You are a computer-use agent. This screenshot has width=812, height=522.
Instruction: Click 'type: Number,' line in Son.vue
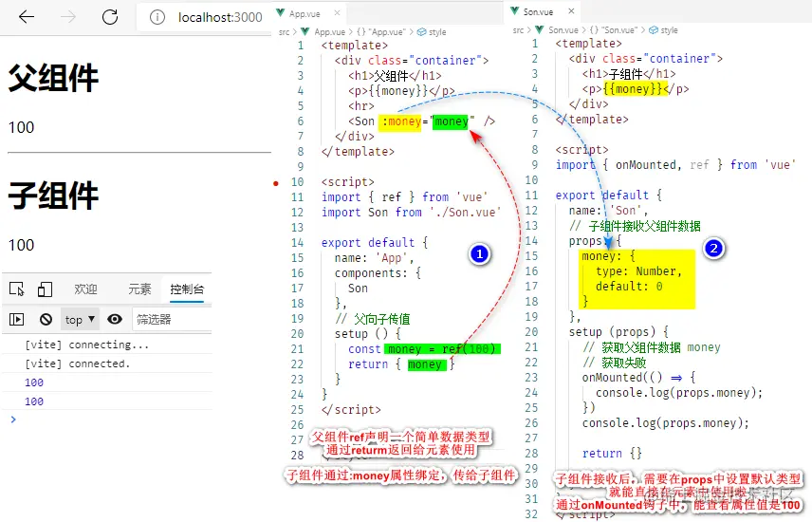click(638, 271)
